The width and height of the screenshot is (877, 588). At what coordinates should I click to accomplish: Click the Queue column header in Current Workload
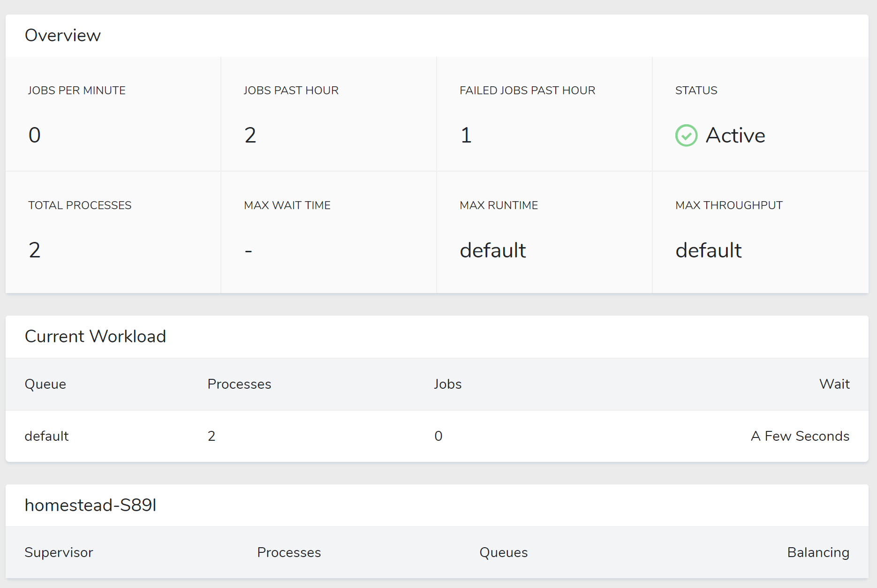(45, 384)
